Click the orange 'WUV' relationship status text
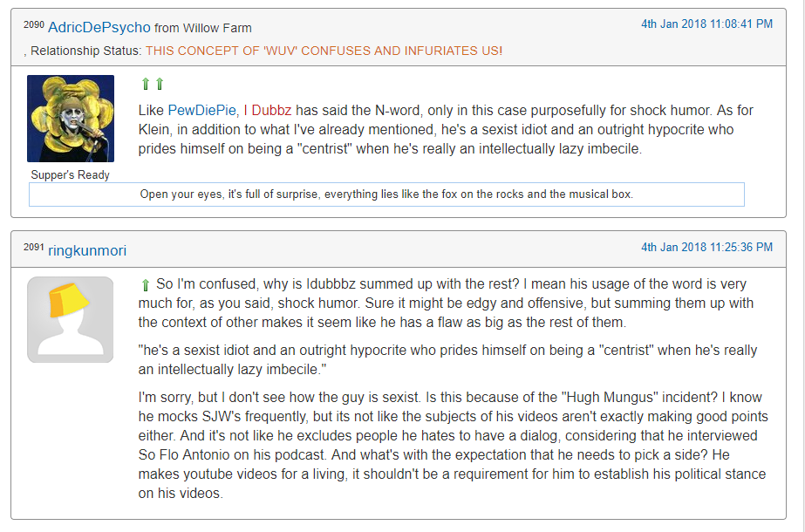805x532 pixels. 324,51
